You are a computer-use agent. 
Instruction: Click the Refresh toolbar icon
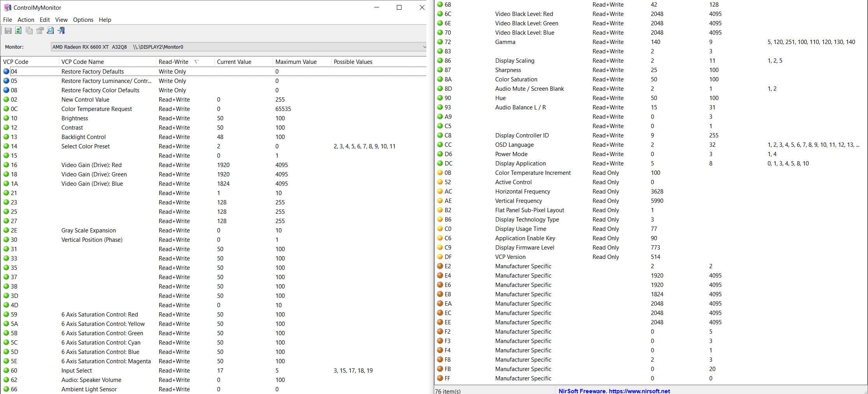18,31
